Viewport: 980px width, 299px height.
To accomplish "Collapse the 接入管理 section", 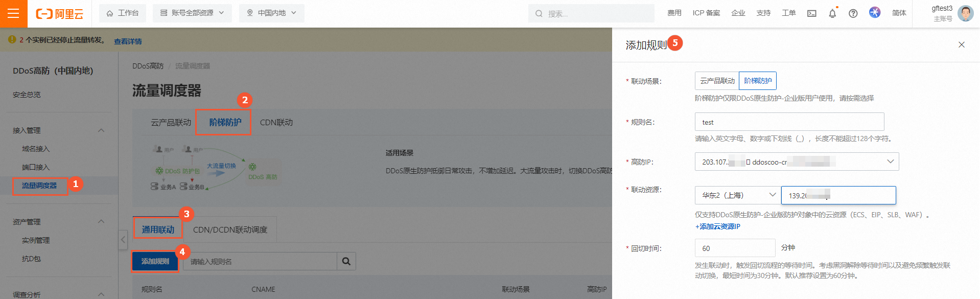I will click(101, 130).
